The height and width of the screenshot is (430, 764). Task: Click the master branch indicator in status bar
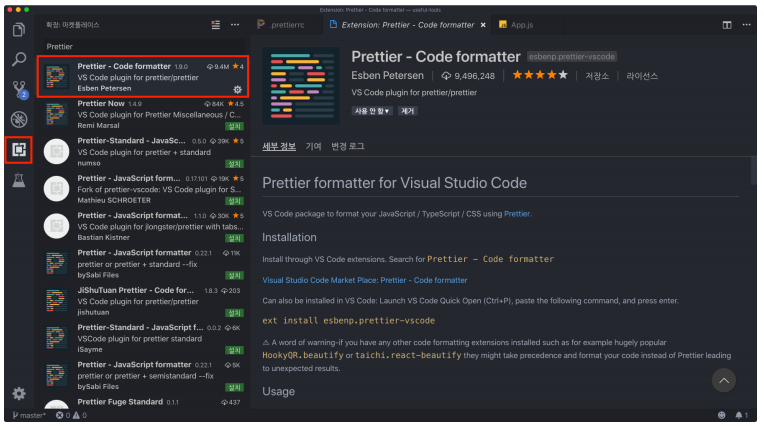pyautogui.click(x=29, y=415)
